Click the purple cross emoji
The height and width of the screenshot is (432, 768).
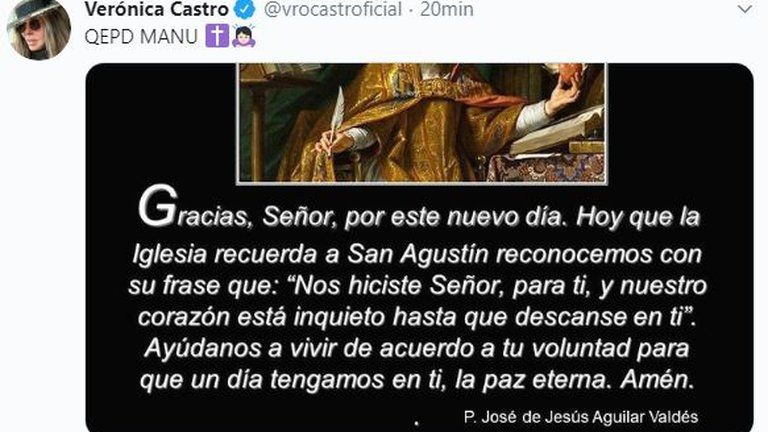tap(216, 36)
